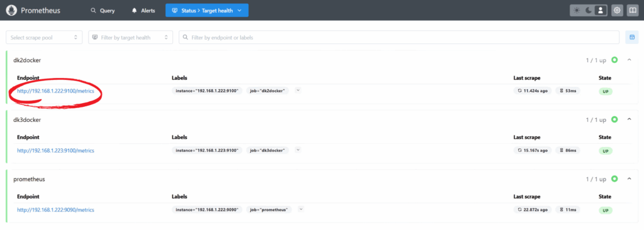
Task: Click the green health ring for dk3docker
Action: tap(614, 120)
